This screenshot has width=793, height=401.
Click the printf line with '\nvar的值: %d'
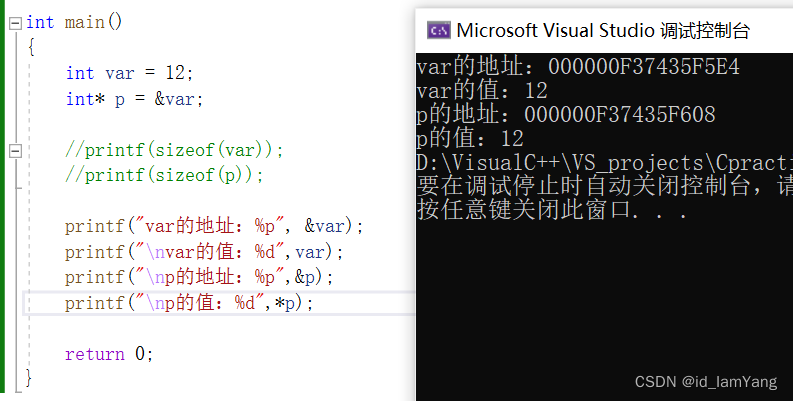[204, 252]
